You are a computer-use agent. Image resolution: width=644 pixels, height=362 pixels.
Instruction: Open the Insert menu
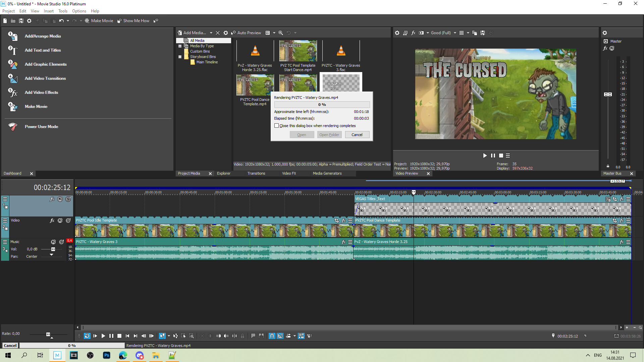(49, 11)
